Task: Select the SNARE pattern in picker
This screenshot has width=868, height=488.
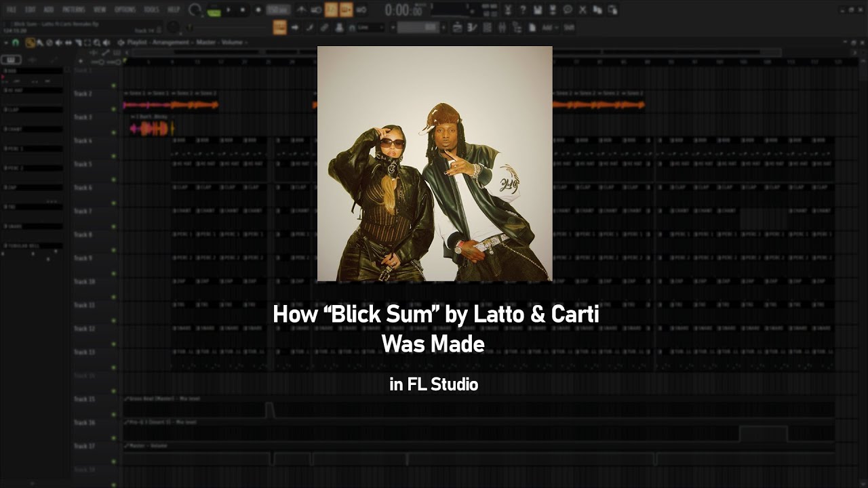Action: click(33, 226)
